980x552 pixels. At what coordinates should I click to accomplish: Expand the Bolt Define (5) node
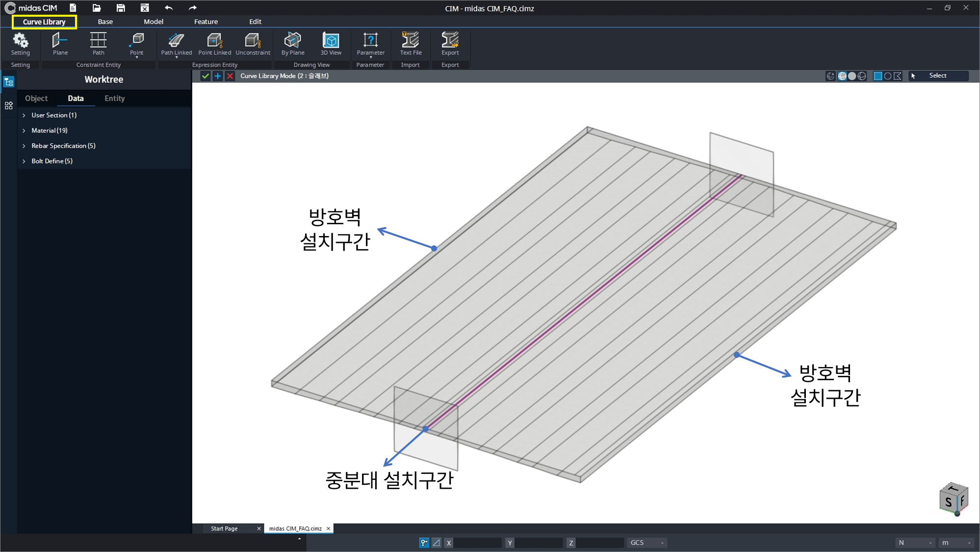coord(24,161)
